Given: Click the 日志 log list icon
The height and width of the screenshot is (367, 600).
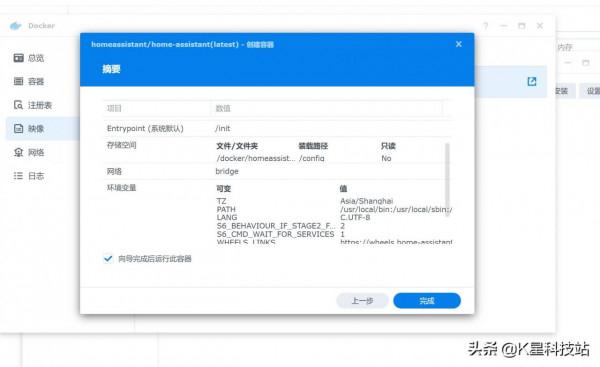Looking at the screenshot, I should [x=18, y=176].
